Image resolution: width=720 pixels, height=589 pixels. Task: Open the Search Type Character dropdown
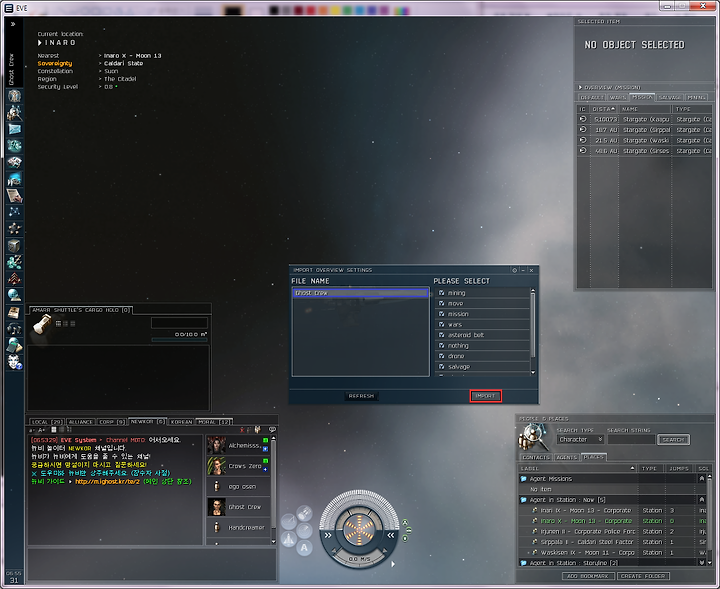580,439
